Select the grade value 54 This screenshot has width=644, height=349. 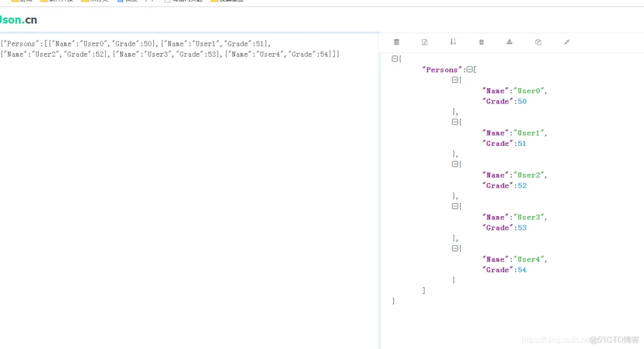click(x=522, y=270)
